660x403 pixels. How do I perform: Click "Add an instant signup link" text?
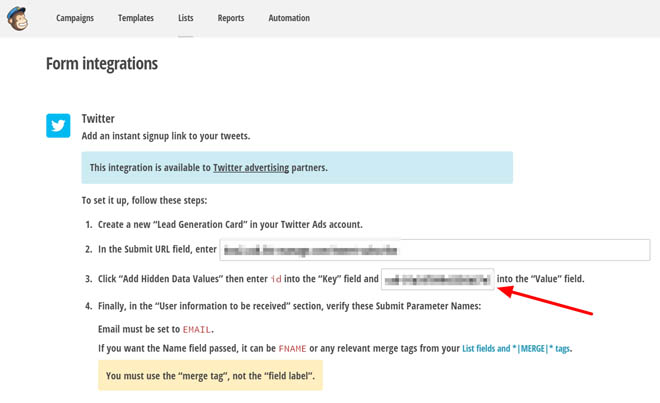[166, 136]
